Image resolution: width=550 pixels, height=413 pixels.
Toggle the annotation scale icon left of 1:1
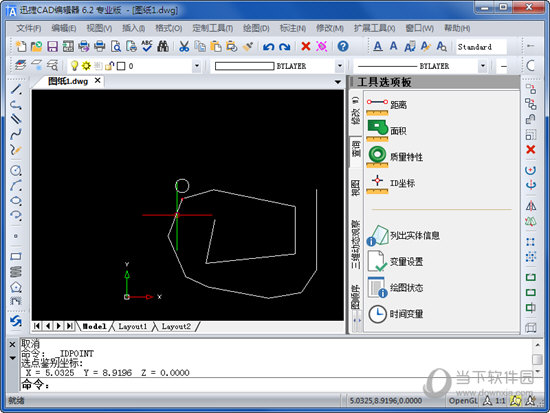pos(487,400)
